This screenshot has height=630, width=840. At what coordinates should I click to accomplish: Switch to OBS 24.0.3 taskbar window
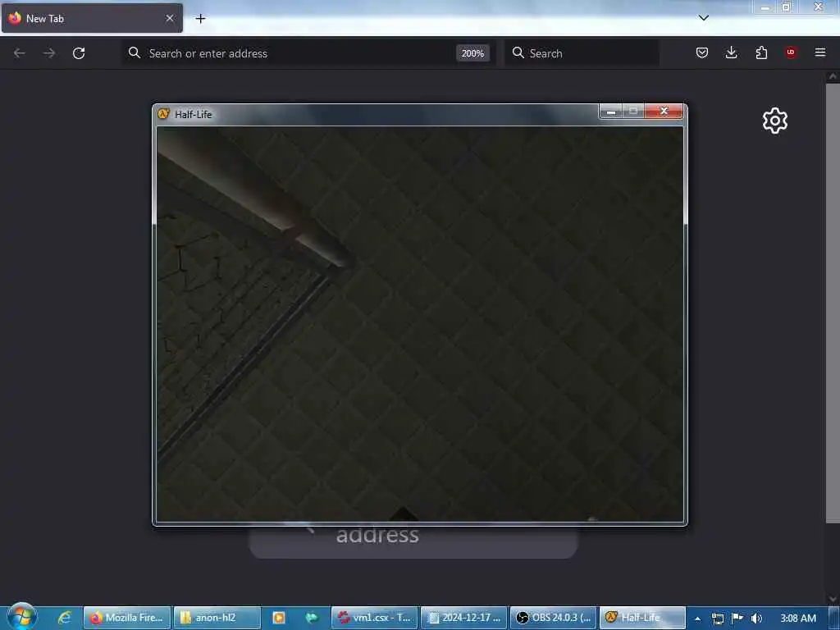point(553,618)
